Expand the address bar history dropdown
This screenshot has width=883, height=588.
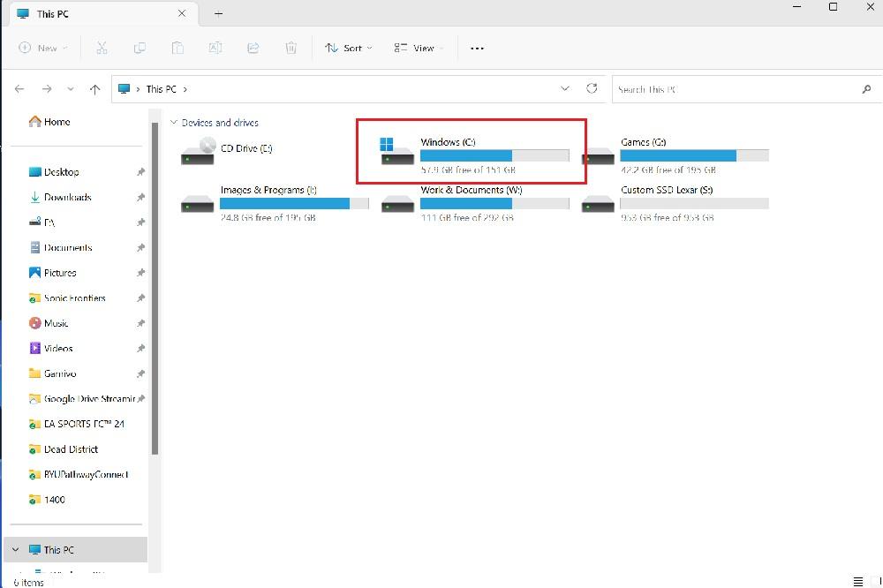(x=565, y=88)
